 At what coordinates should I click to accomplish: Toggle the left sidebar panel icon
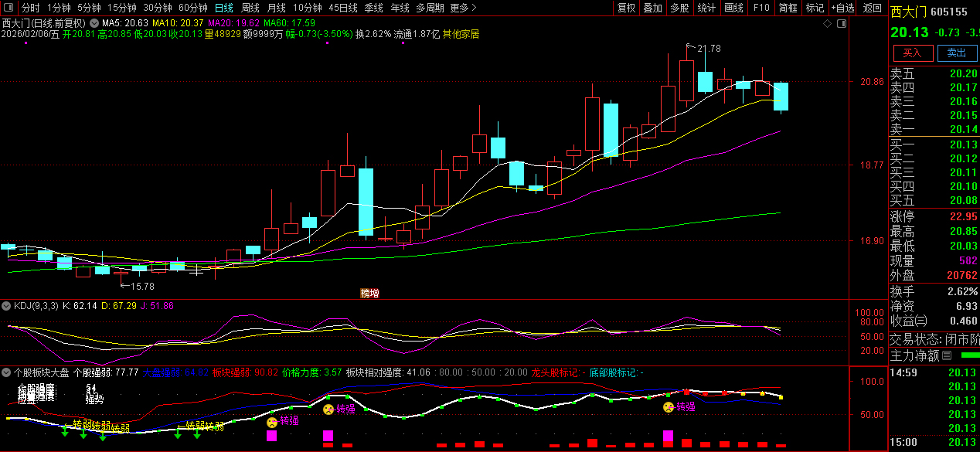coord(9,8)
